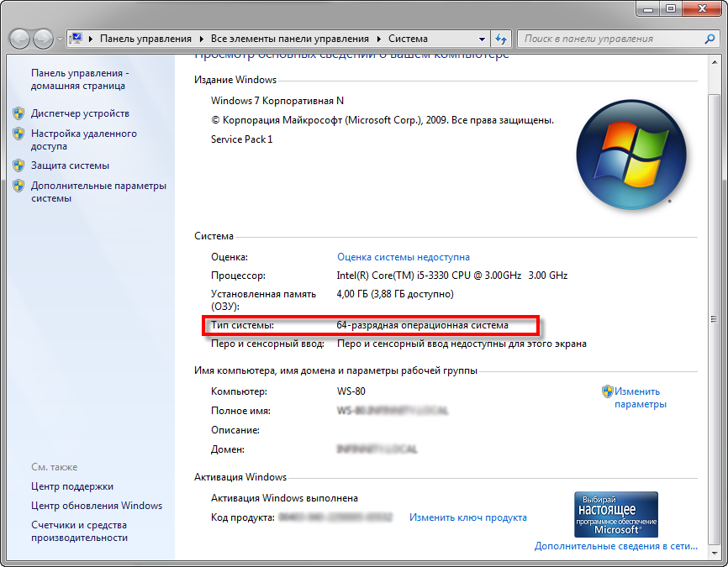Open the address bar history dropdown arrow

[482, 39]
